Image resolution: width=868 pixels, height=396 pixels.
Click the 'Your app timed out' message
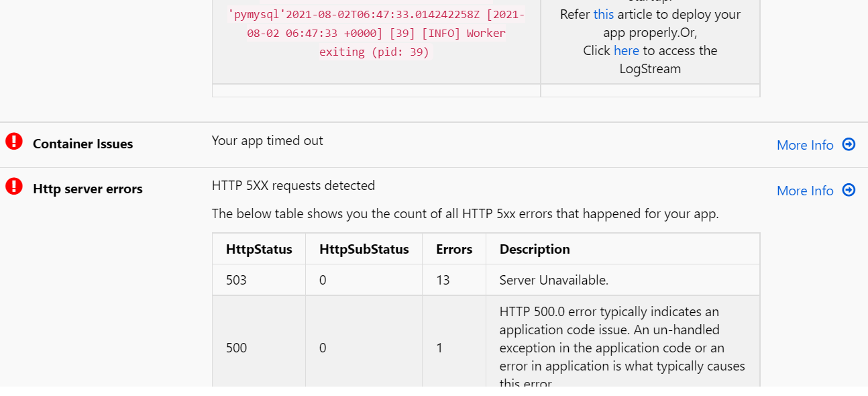tap(268, 140)
